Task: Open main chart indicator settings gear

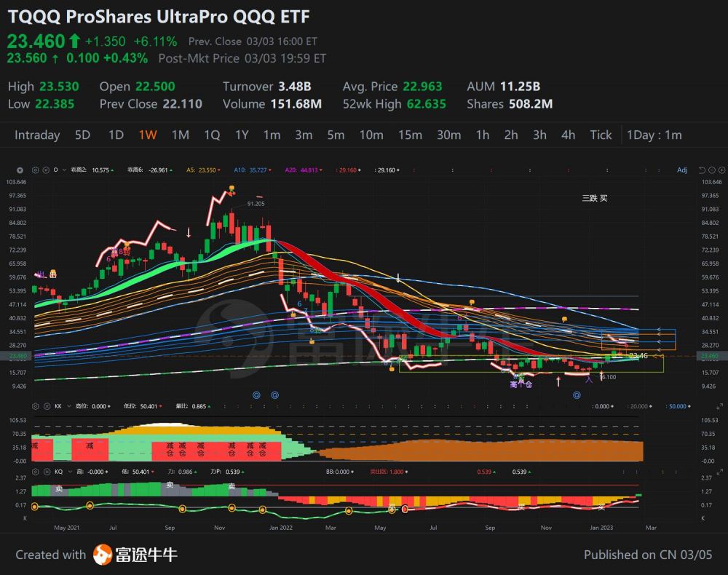Action: [35, 170]
